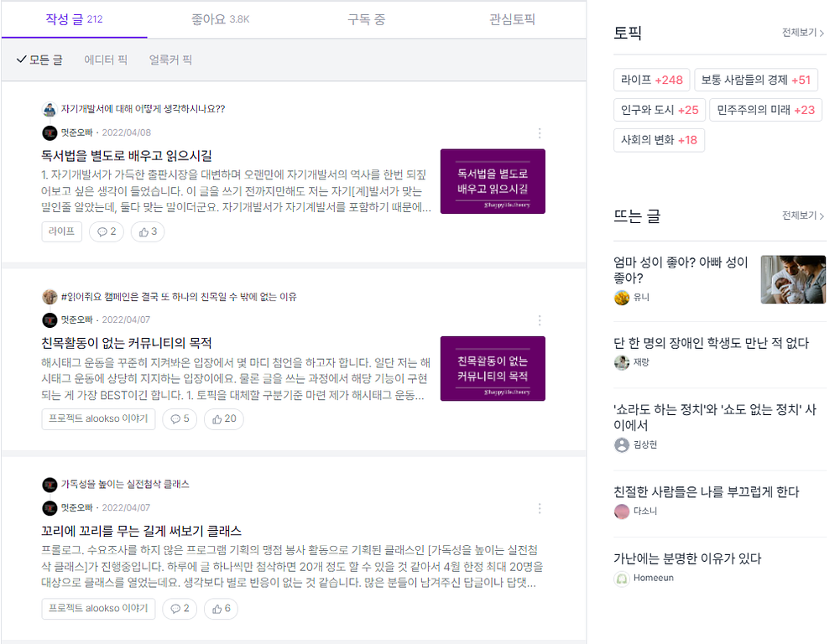Click the like icon showing 3 on first post
This screenshot has height=644, width=840.
tap(142, 231)
